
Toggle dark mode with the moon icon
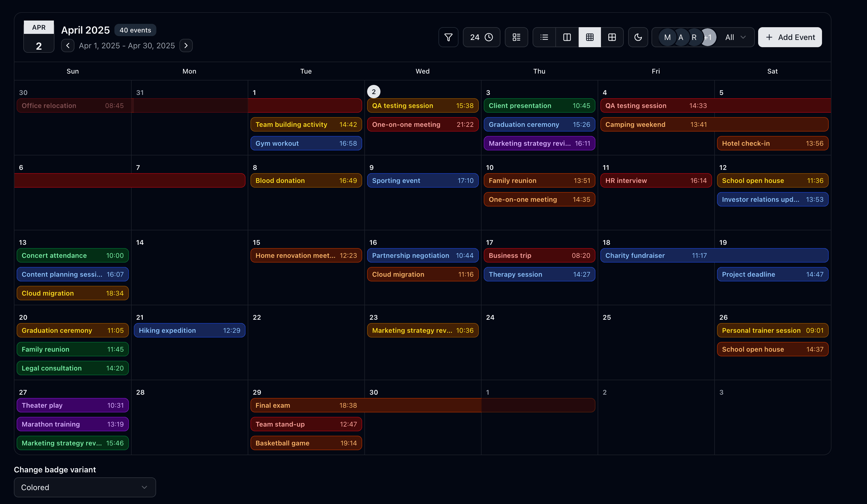pyautogui.click(x=638, y=37)
